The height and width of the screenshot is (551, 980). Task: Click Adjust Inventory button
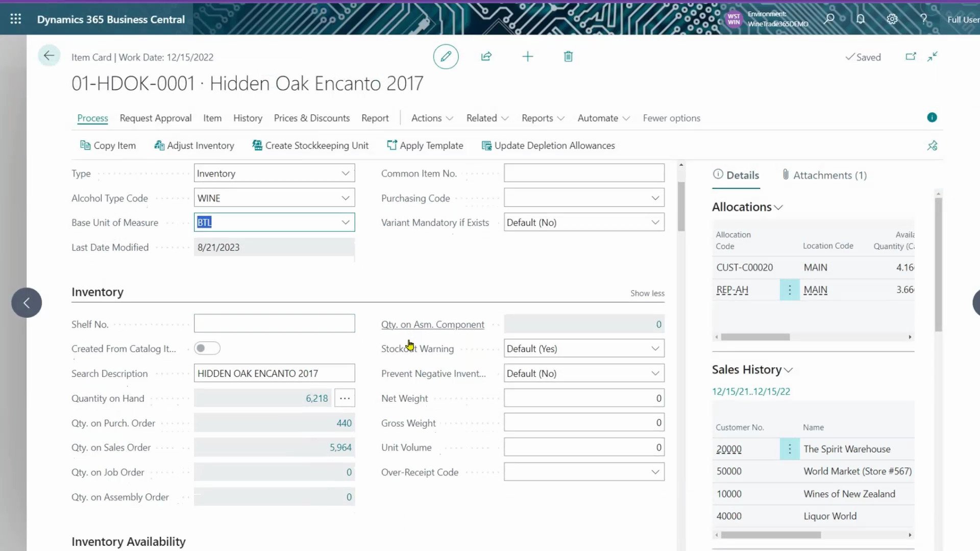[x=194, y=146]
